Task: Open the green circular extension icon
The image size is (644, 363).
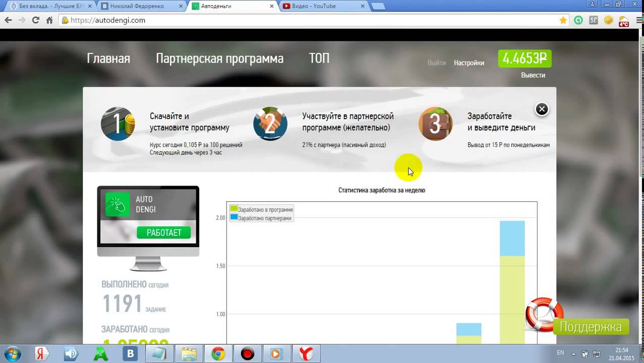Action: tap(578, 21)
